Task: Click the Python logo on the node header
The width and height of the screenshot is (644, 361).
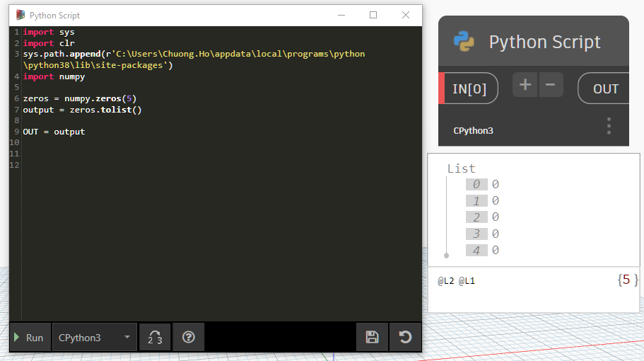Action: 464,42
